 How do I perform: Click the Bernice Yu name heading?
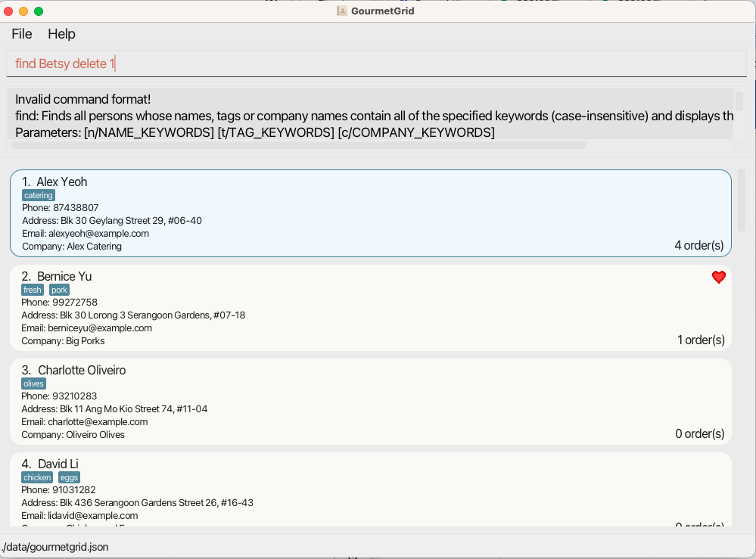[64, 276]
